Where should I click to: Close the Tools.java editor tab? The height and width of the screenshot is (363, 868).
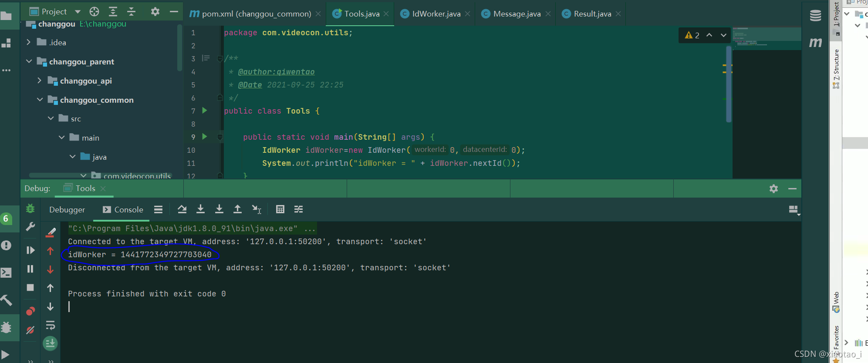386,14
